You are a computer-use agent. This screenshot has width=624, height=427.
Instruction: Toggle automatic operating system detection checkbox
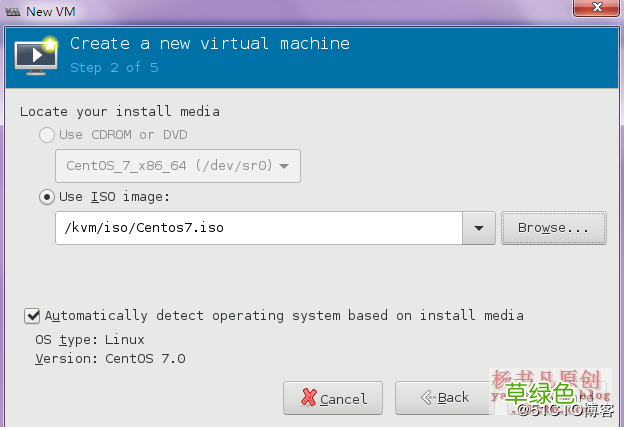pyautogui.click(x=33, y=316)
